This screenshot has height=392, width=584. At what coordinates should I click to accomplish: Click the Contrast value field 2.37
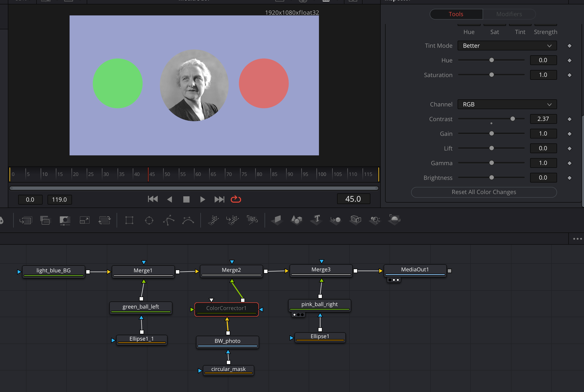[543, 119]
